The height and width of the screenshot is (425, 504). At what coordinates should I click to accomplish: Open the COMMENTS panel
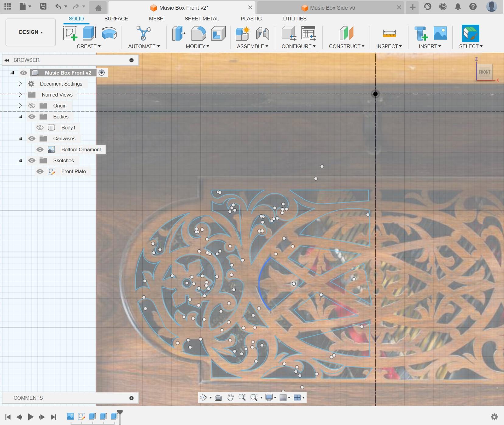(28, 398)
